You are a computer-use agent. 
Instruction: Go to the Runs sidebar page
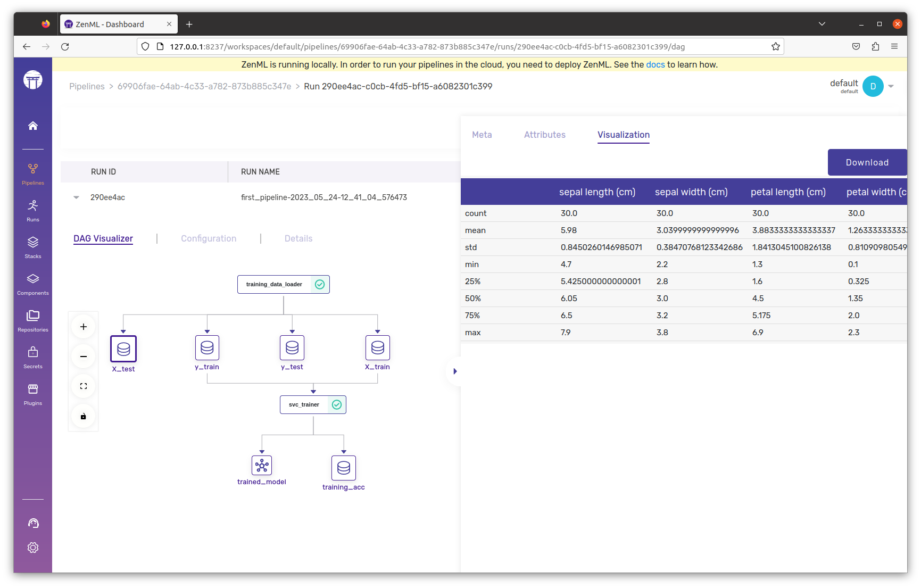(x=33, y=211)
